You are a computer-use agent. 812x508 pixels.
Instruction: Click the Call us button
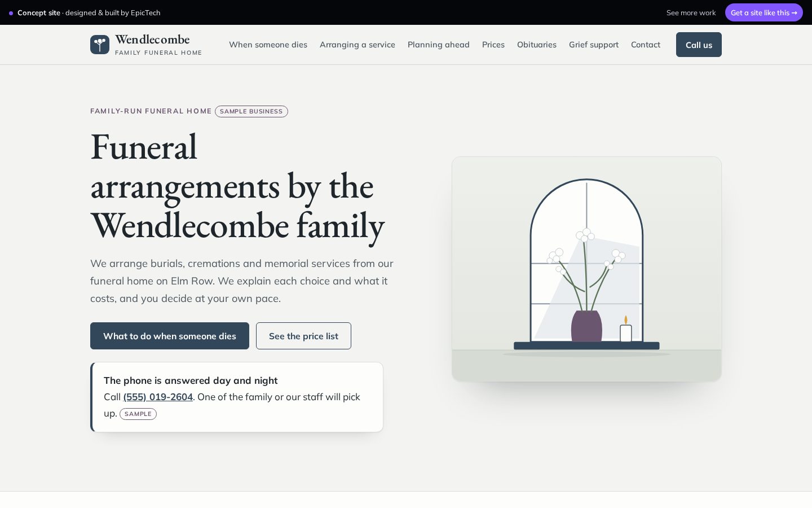coord(699,45)
